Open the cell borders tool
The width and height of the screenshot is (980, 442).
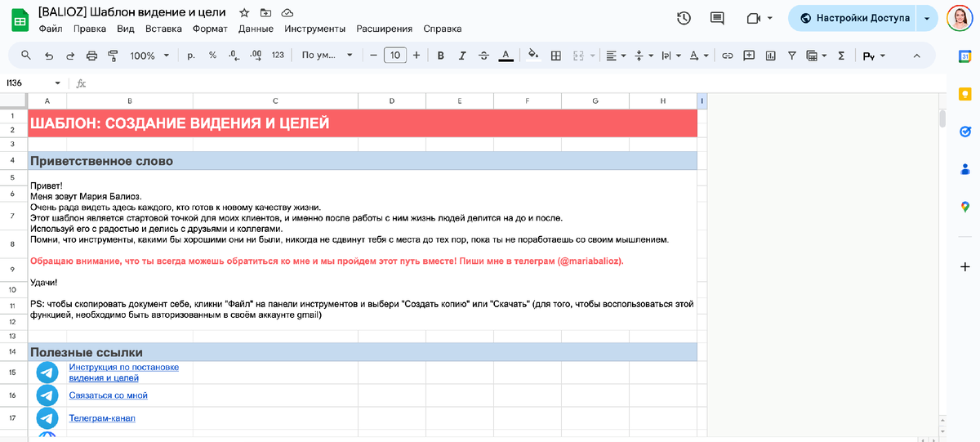556,56
